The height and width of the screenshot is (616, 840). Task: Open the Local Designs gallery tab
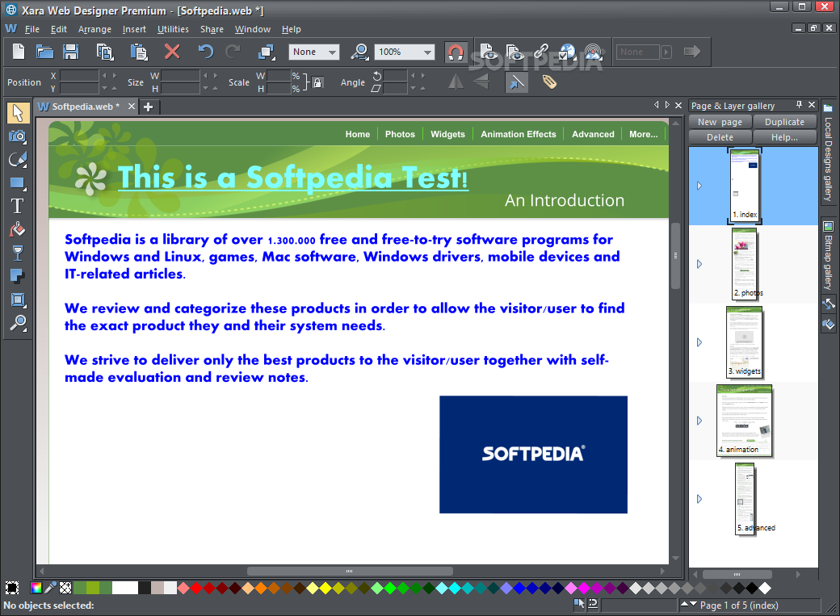[828, 153]
